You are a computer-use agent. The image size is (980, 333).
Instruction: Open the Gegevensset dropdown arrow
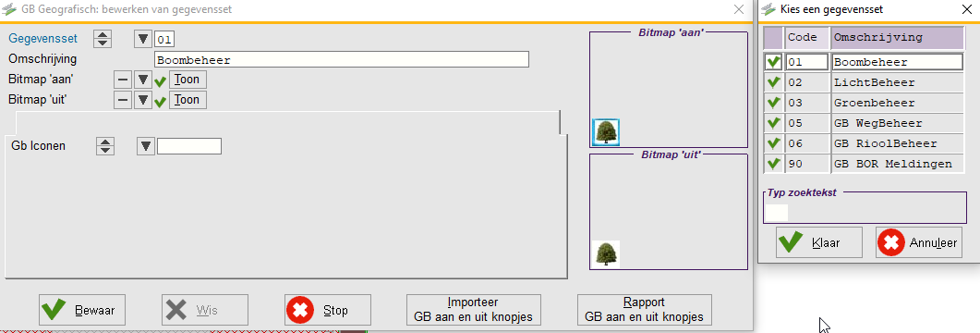(144, 40)
